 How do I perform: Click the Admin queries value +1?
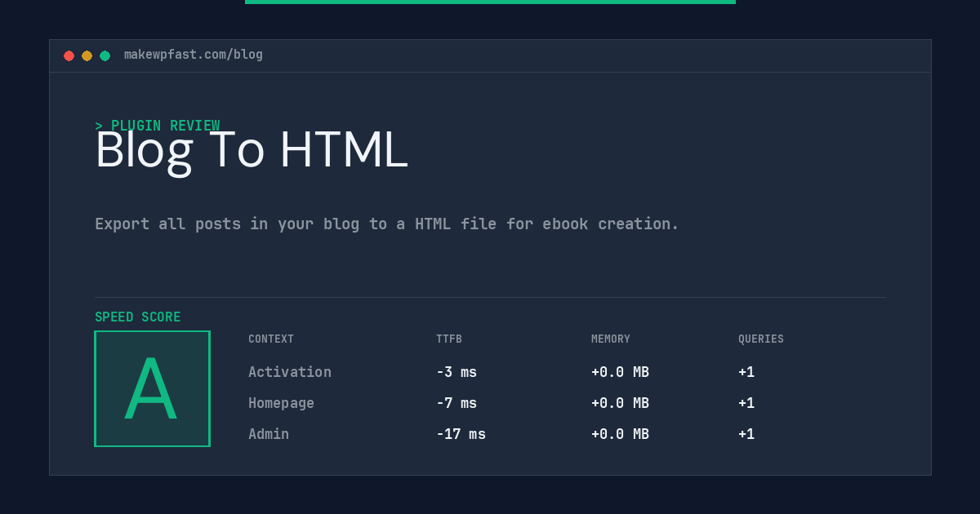[x=746, y=434]
